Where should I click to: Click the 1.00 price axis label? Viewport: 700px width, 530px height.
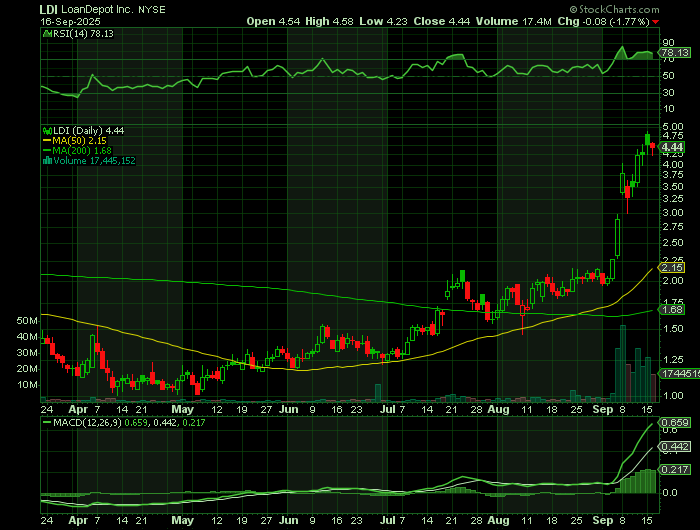tap(673, 396)
